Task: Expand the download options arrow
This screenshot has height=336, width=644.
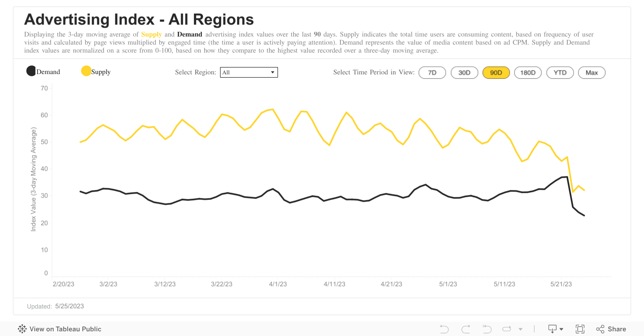Action: click(561, 329)
